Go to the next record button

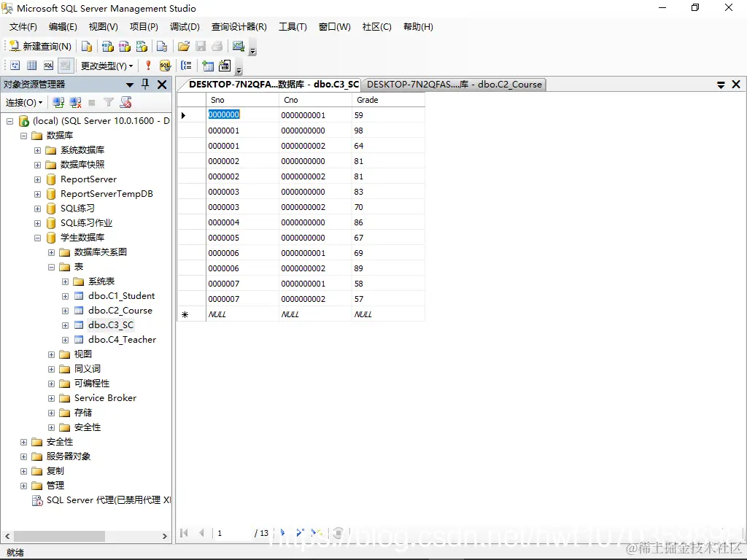(x=282, y=533)
